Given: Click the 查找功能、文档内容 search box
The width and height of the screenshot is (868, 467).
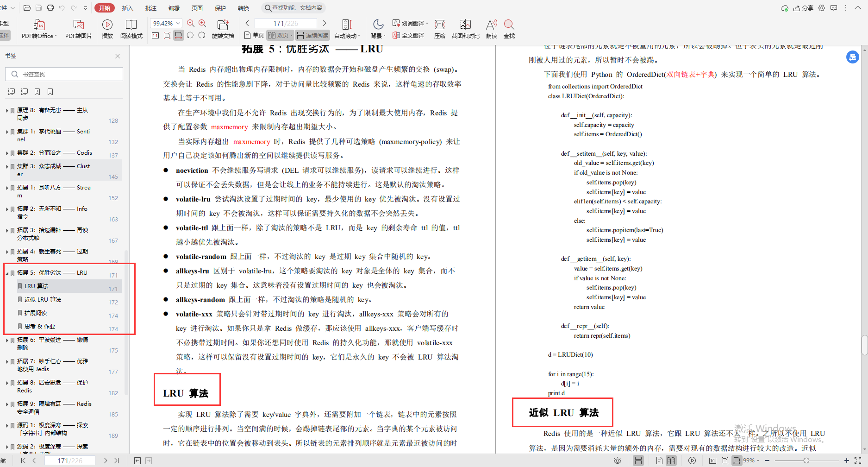Looking at the screenshot, I should [293, 8].
